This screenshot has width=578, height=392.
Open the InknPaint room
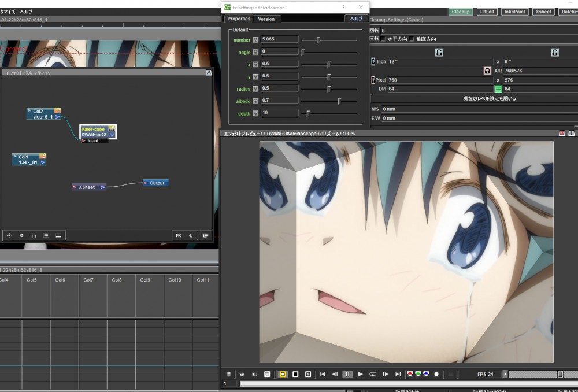pyautogui.click(x=515, y=12)
